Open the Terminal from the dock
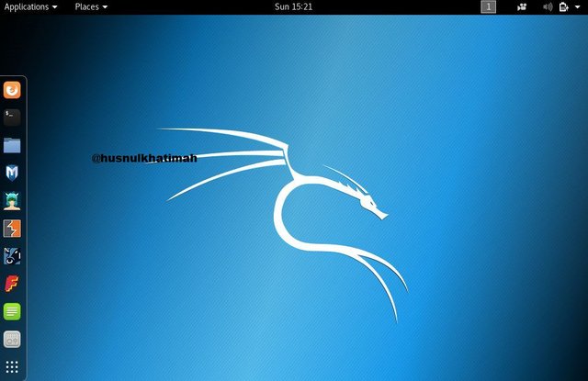The image size is (588, 381). click(12, 118)
